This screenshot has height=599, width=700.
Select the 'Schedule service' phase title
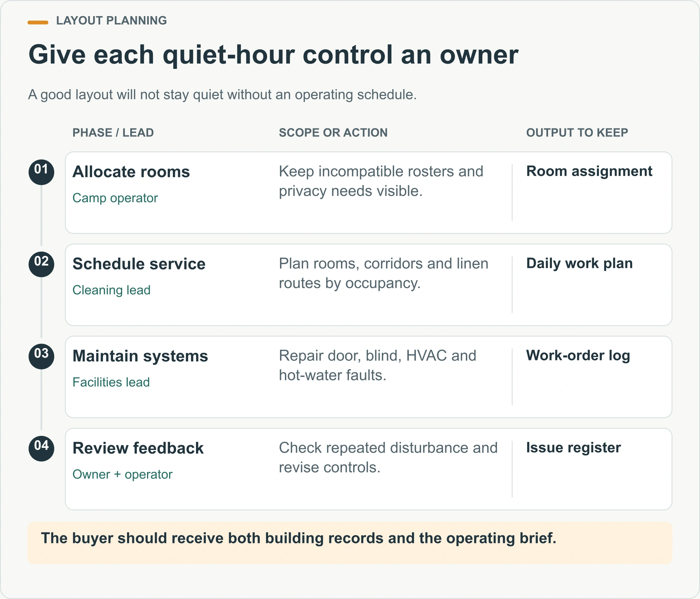tap(139, 264)
